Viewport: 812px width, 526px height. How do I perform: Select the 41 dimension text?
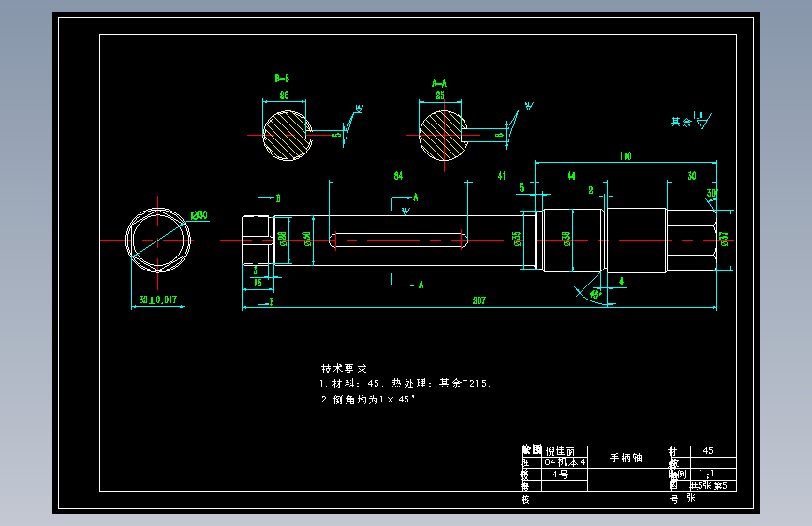[x=502, y=176]
